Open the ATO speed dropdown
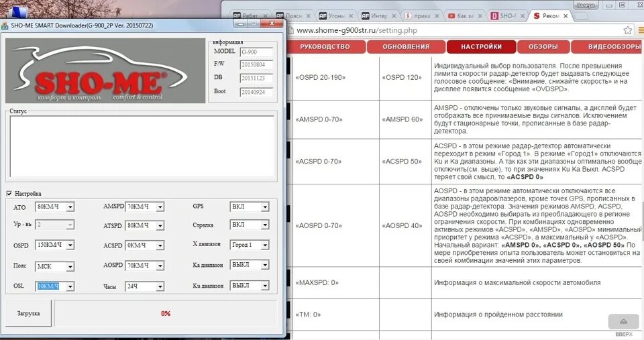This screenshot has height=340, width=644. 70,207
